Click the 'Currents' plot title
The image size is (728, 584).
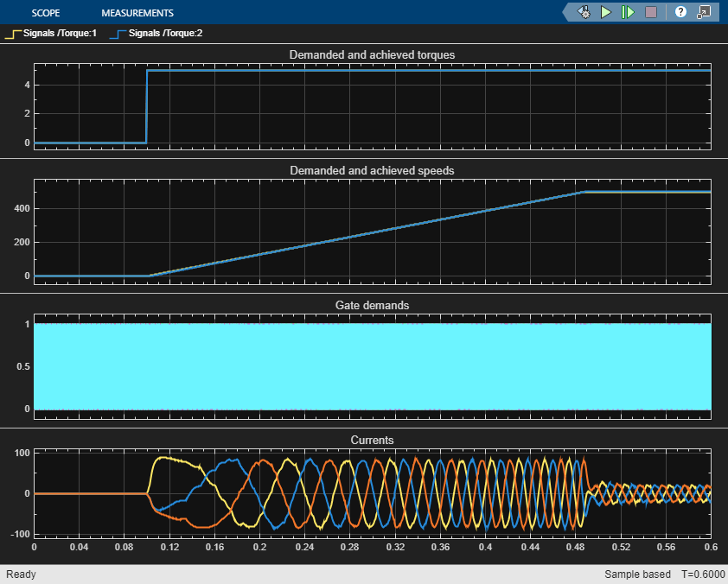[372, 440]
